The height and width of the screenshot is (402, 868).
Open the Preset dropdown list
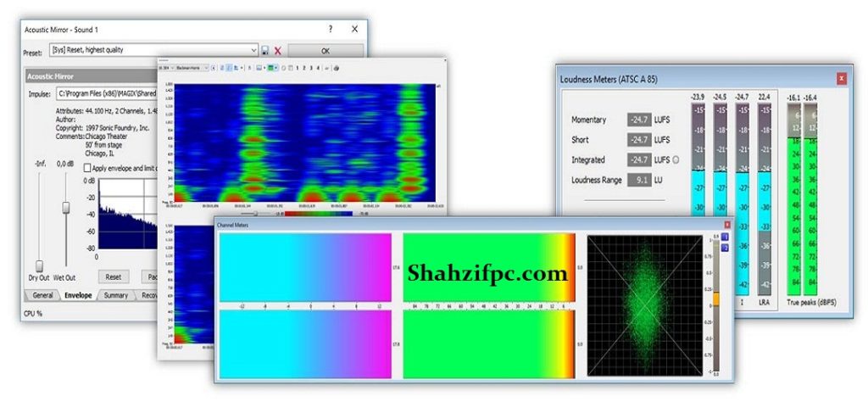(x=253, y=51)
